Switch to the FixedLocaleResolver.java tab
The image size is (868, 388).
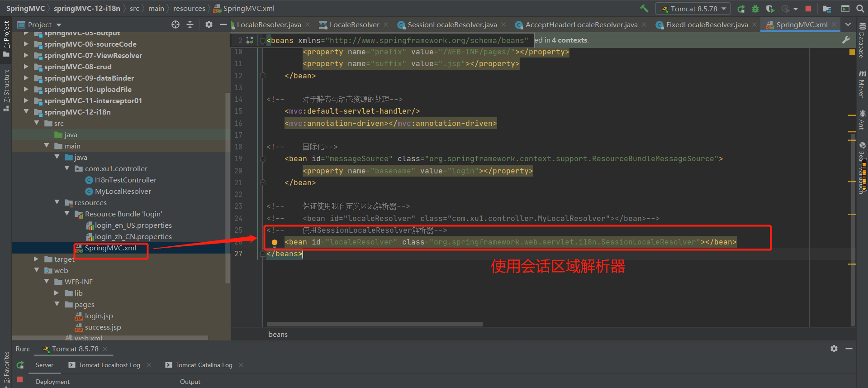707,24
